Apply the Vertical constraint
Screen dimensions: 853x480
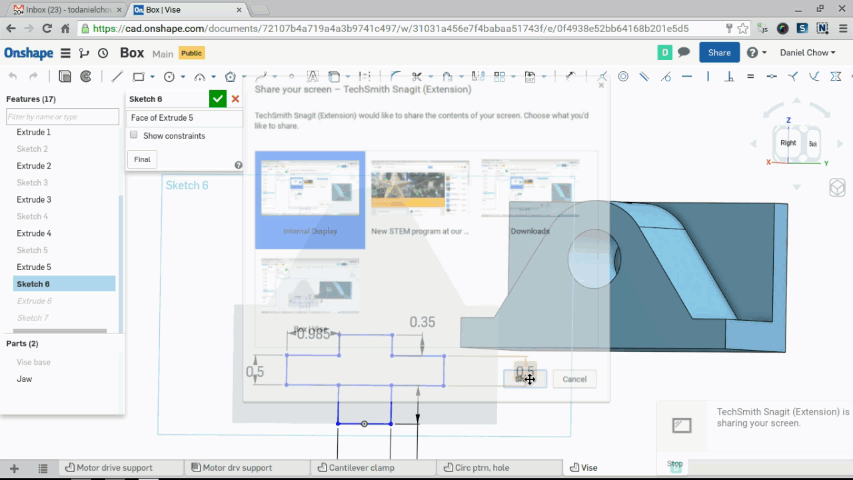(x=708, y=77)
